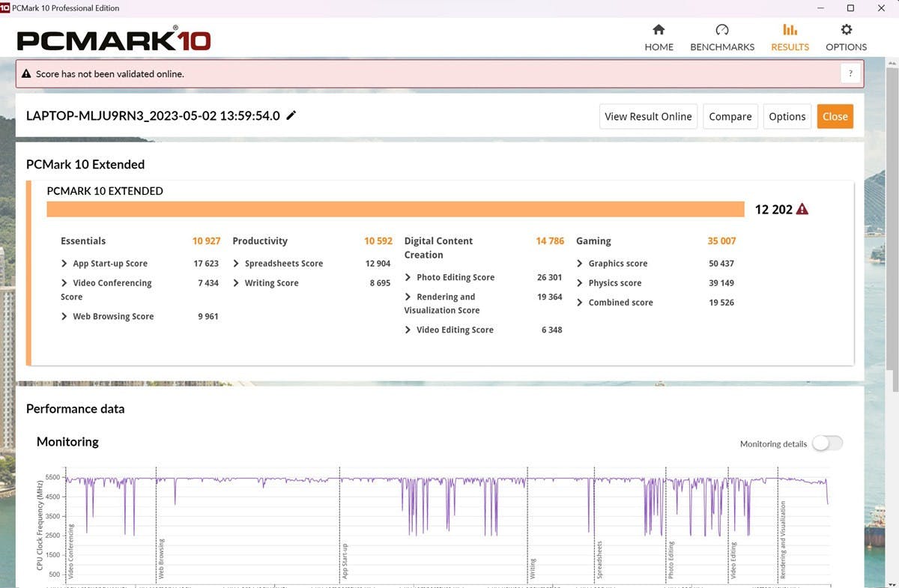Viewport: 899px width, 588px height.
Task: Click the View Result Online button
Action: (648, 116)
